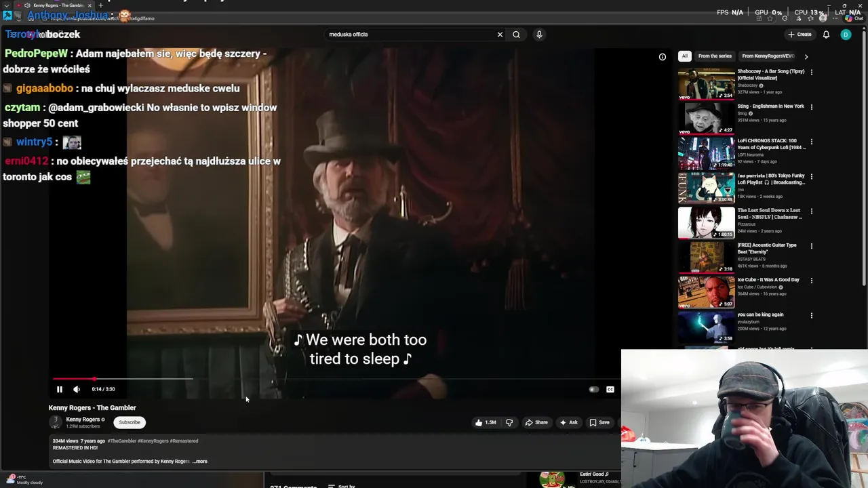The image size is (868, 488).
Task: Open LOFI CHRONOS STACK video thumbnail
Action: point(706,152)
